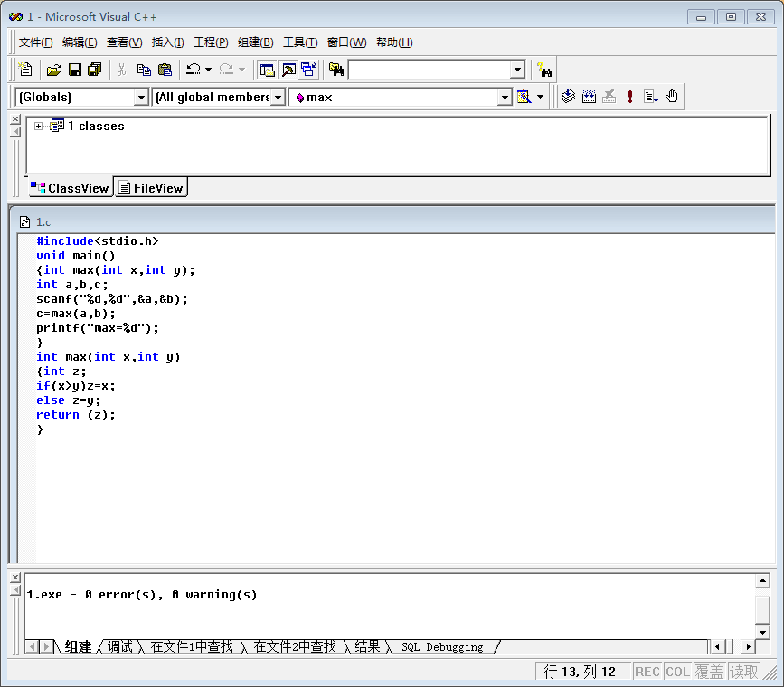This screenshot has height=687, width=784.
Task: Open the 插入(I) menu
Action: pos(167,42)
